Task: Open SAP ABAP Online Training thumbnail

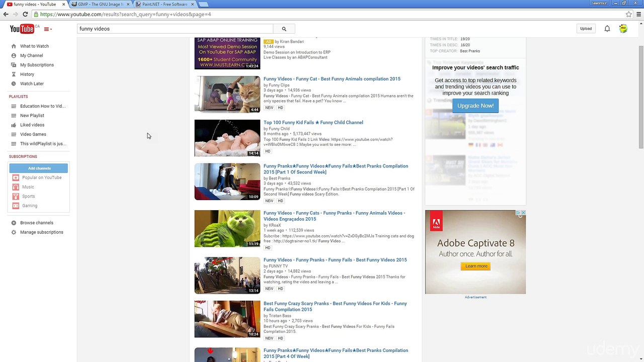Action: pyautogui.click(x=227, y=53)
